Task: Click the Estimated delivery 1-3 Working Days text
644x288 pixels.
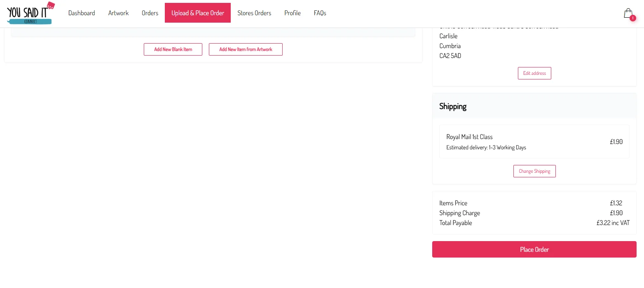Action: (486, 147)
